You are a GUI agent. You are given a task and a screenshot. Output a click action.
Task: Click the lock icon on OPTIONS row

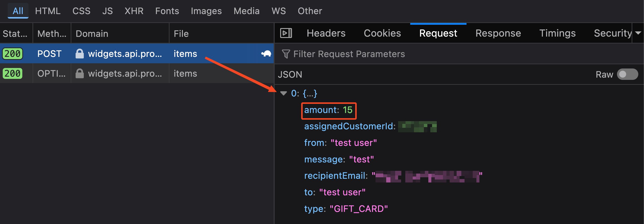tap(80, 74)
